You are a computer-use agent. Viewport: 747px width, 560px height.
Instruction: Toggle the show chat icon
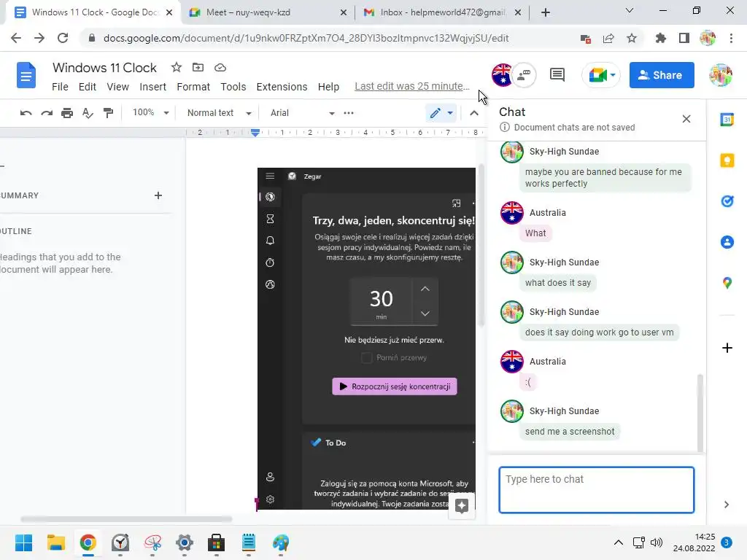pos(524,75)
